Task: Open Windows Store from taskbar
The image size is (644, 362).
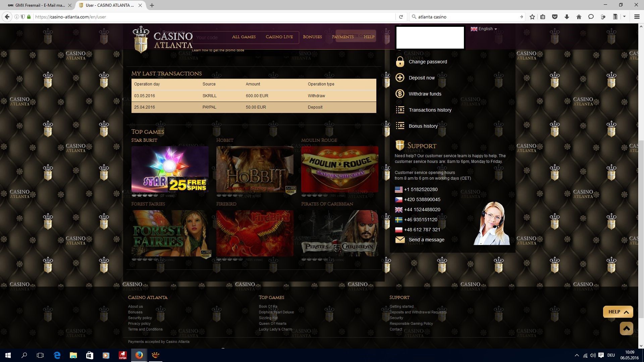Action: click(90, 355)
